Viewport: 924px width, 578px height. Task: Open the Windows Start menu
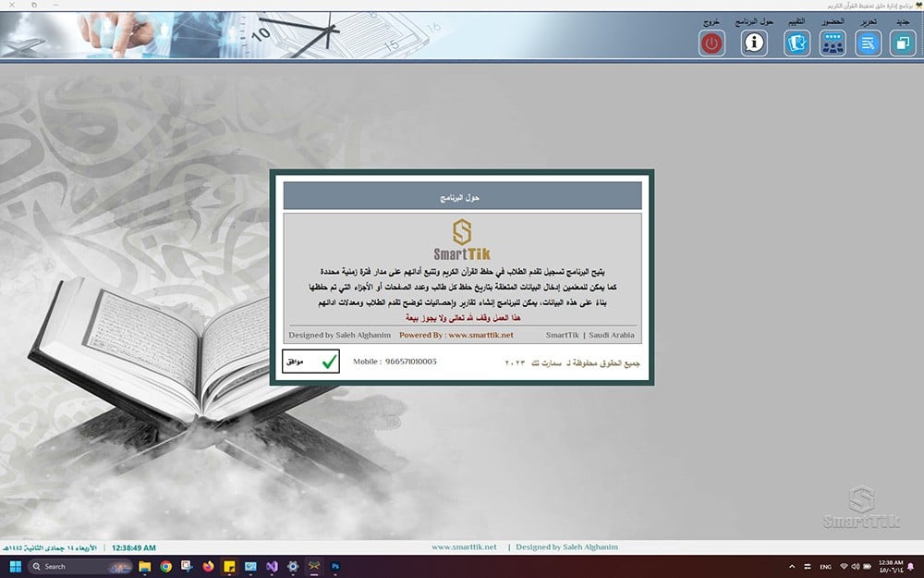pyautogui.click(x=14, y=566)
